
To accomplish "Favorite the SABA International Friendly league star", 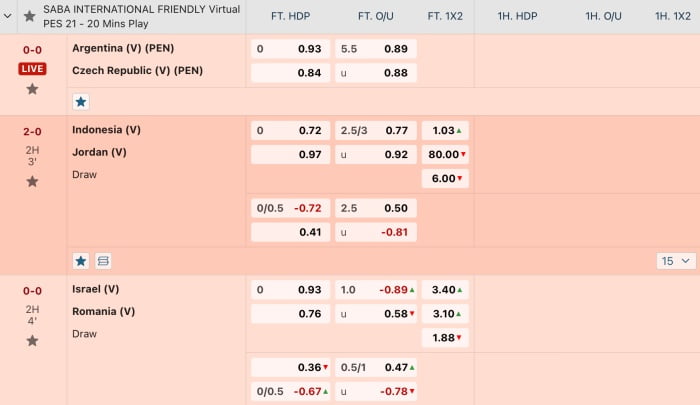I will pos(29,17).
